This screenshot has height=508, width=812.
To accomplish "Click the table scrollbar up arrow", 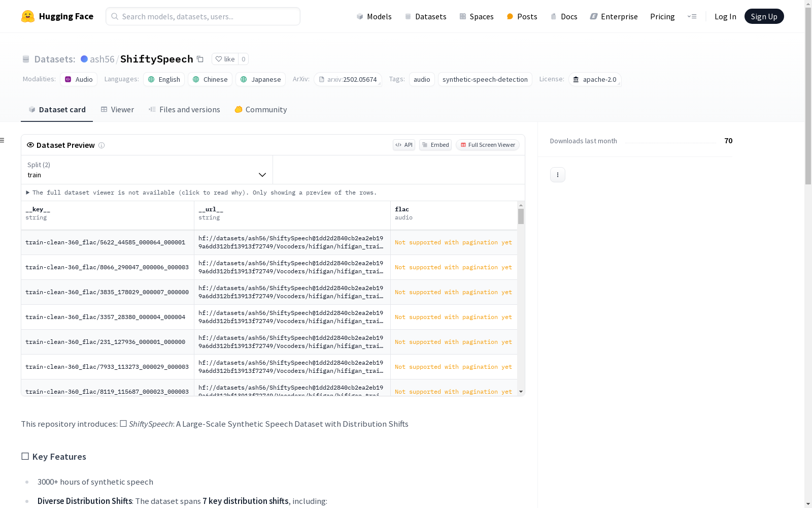I will tap(521, 205).
